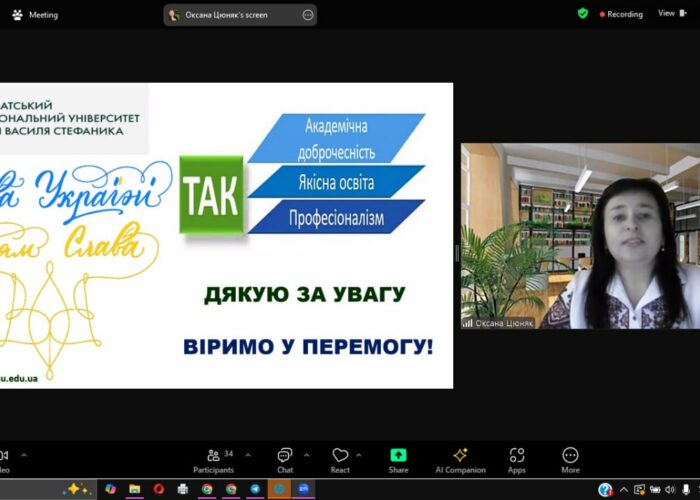
Task: Click the green encryption shield icon
Action: click(583, 14)
